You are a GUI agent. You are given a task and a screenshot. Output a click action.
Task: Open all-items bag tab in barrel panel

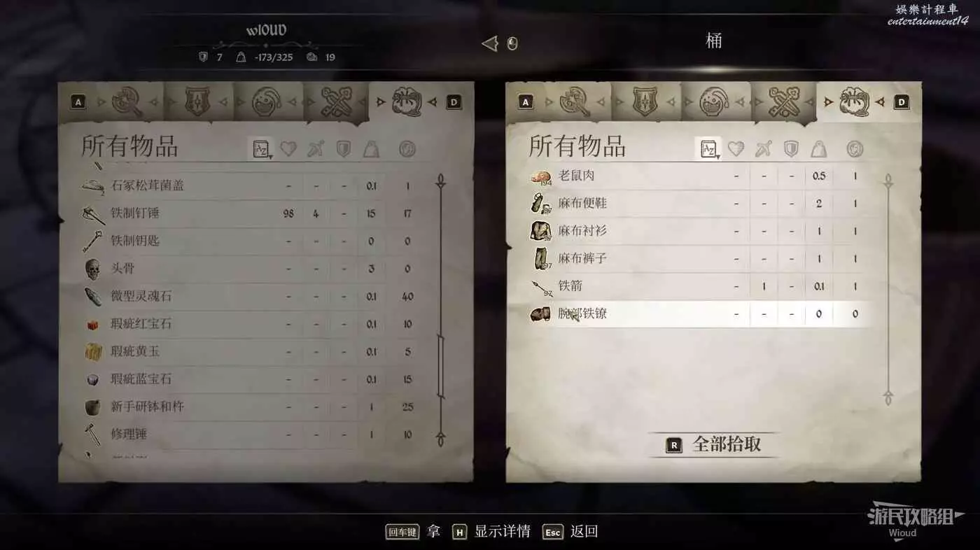click(x=853, y=102)
